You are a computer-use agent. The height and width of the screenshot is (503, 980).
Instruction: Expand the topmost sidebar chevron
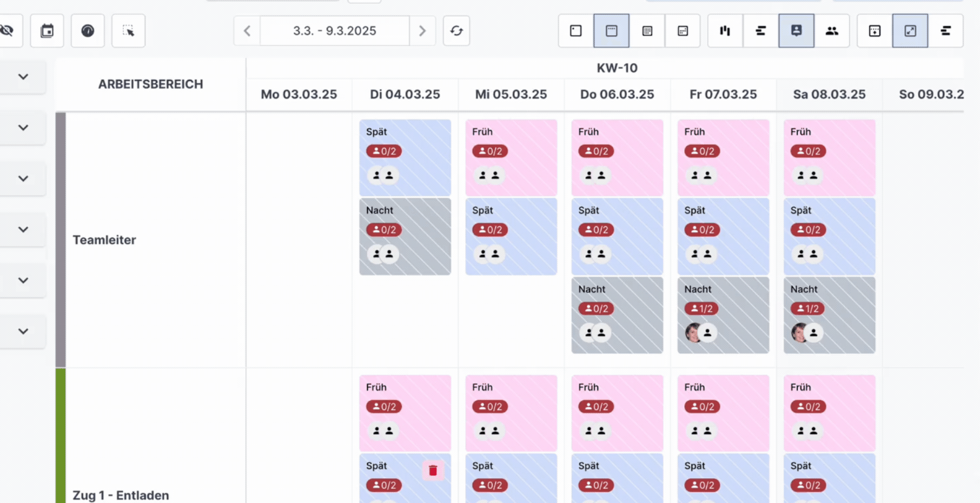coord(23,77)
